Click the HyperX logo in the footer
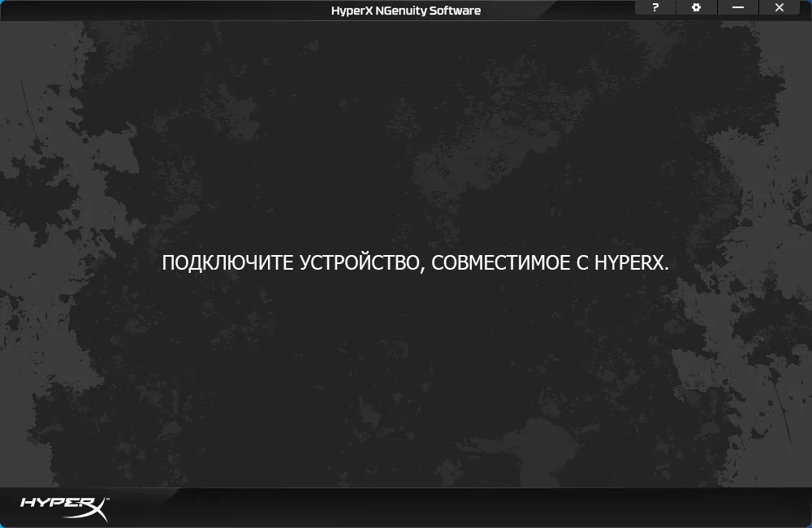 (65, 509)
